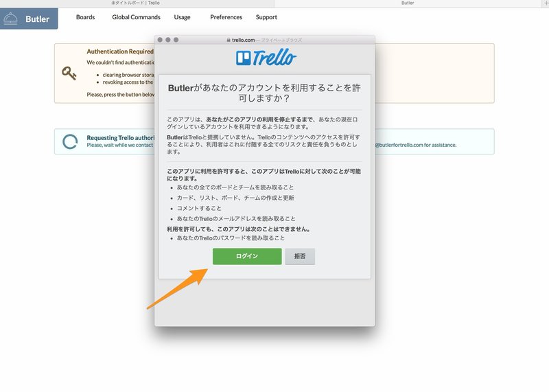Click the butlerfortrello.com assistance email link
This screenshot has height=392, width=549.
399,145
